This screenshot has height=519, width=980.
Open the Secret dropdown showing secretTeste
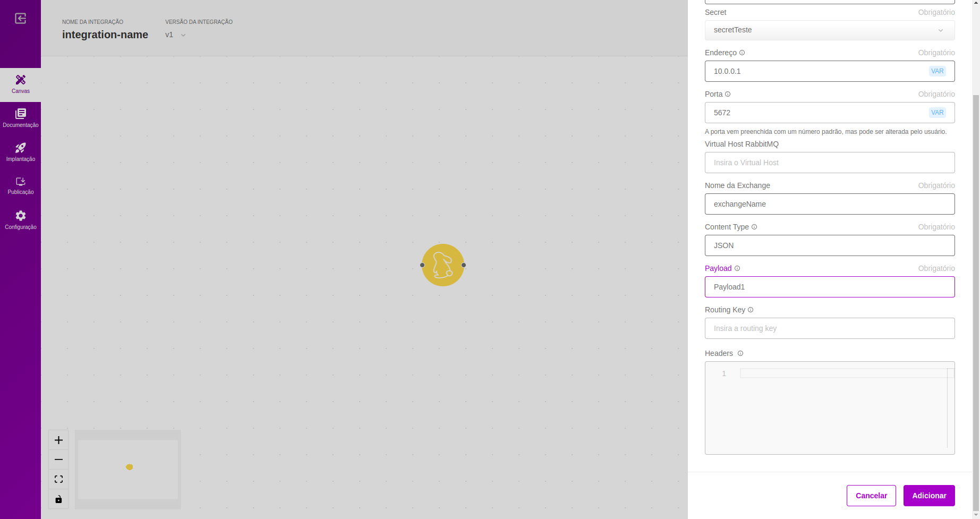830,30
